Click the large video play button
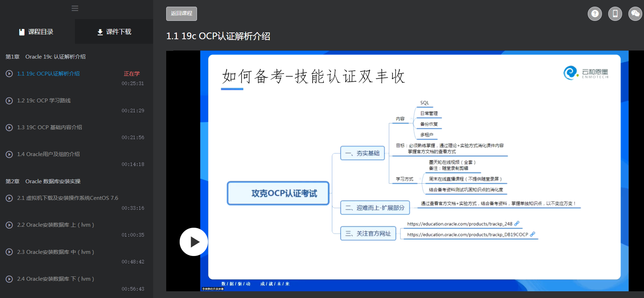Image resolution: width=644 pixels, height=298 pixels. (194, 242)
